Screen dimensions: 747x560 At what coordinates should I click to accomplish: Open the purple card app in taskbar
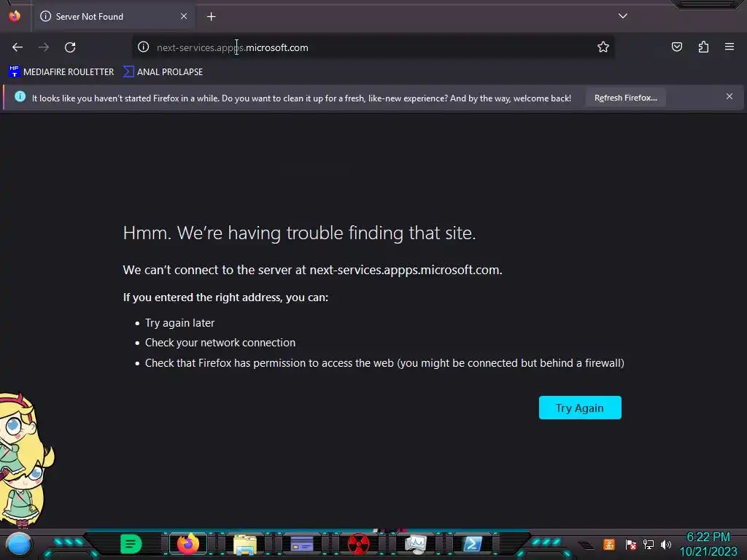point(301,544)
